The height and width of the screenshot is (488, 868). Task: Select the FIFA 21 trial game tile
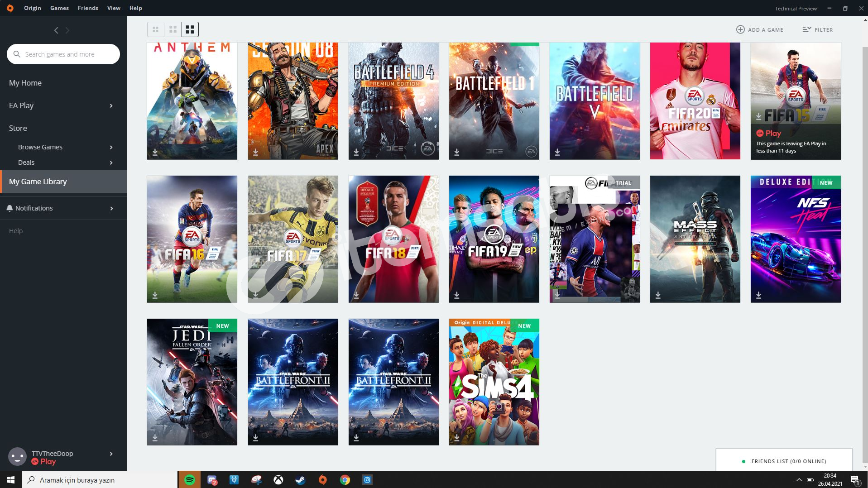595,239
